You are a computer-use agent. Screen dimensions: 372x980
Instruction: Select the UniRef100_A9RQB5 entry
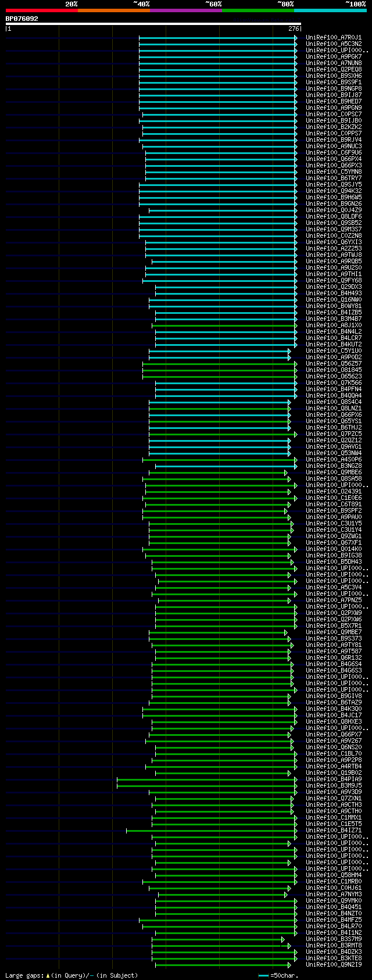click(334, 262)
